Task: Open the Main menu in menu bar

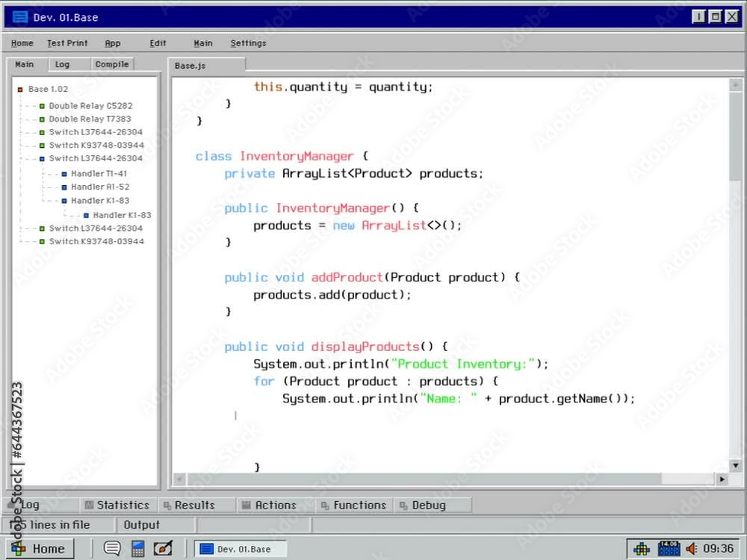Action: coord(203,43)
